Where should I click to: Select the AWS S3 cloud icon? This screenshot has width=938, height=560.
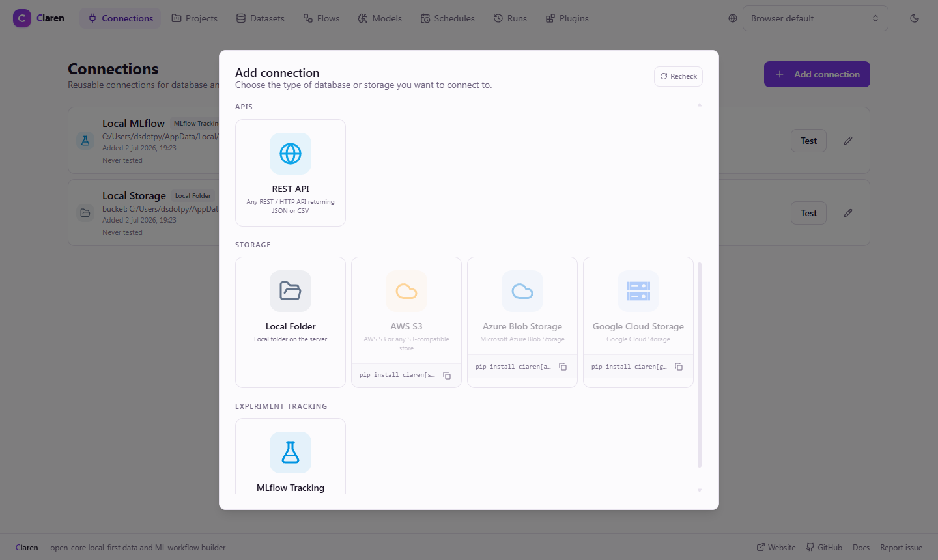(406, 291)
